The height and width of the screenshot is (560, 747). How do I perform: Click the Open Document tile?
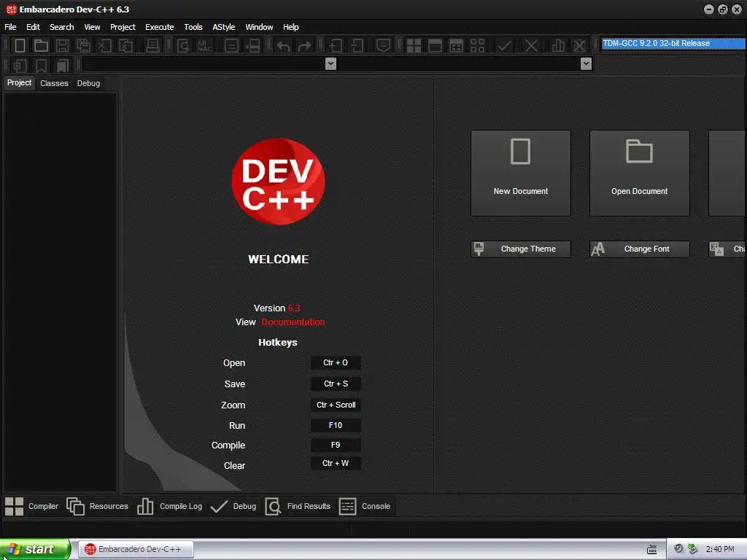coord(639,174)
